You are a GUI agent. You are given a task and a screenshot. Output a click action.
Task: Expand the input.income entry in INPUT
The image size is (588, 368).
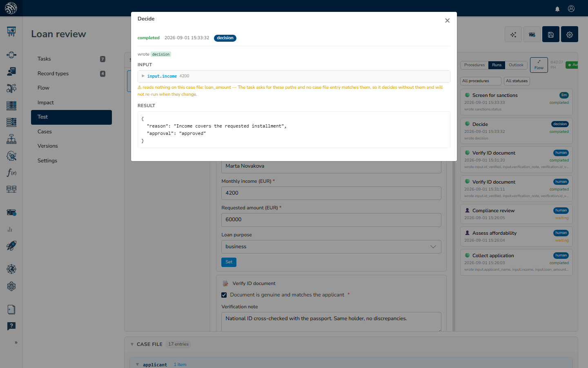(x=143, y=76)
